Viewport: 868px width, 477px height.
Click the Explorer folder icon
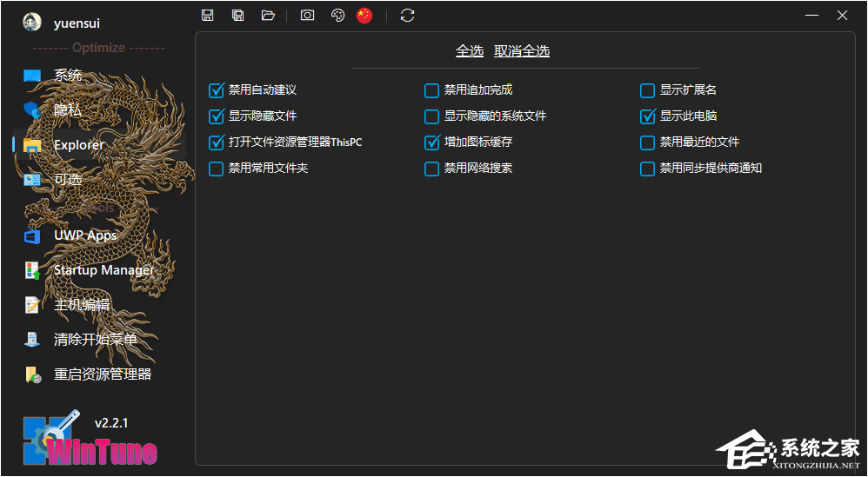(32, 145)
